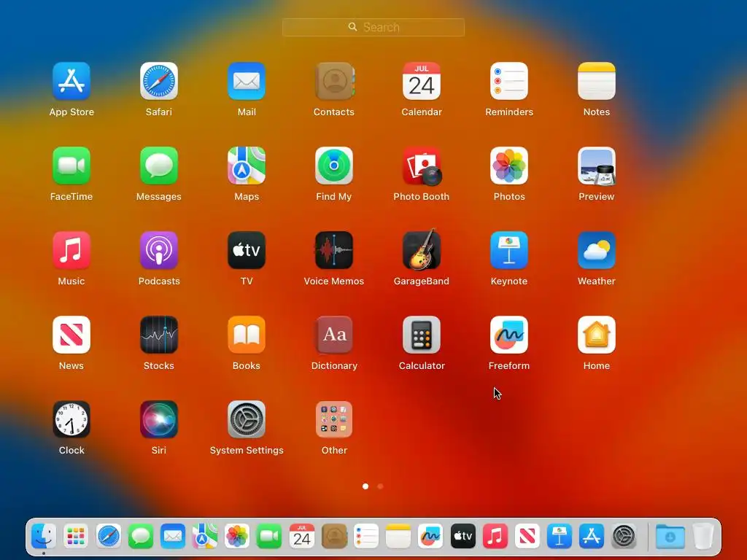The image size is (747, 560).
Task: Launch Calculator
Action: coord(422,335)
